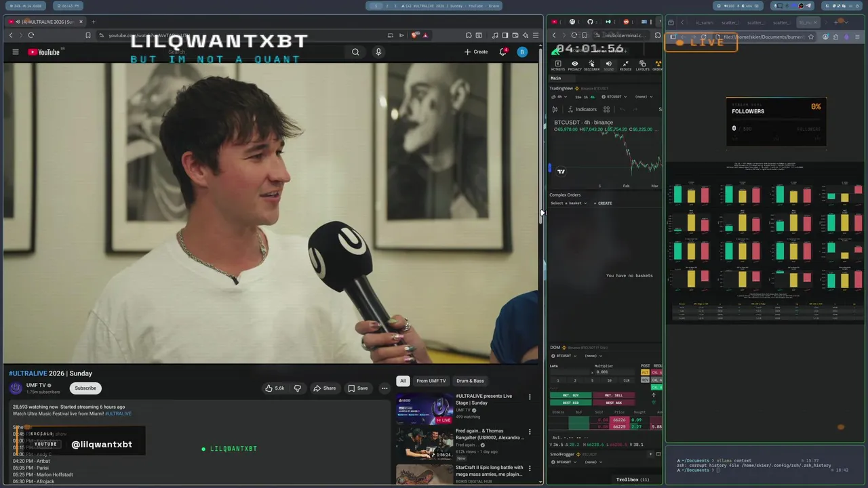Open StarCraft II Epic long battle video title
The image size is (868, 488).
point(489,471)
